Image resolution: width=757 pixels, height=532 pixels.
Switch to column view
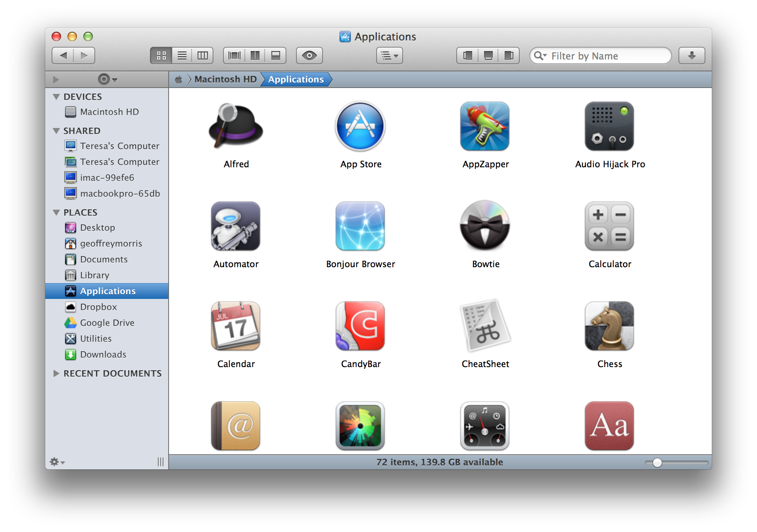(x=202, y=55)
